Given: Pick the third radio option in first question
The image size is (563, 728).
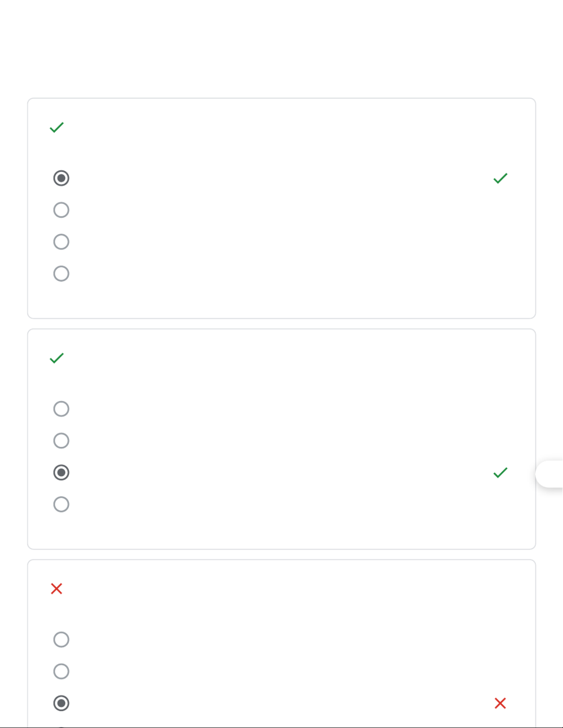Looking at the screenshot, I should click(61, 242).
